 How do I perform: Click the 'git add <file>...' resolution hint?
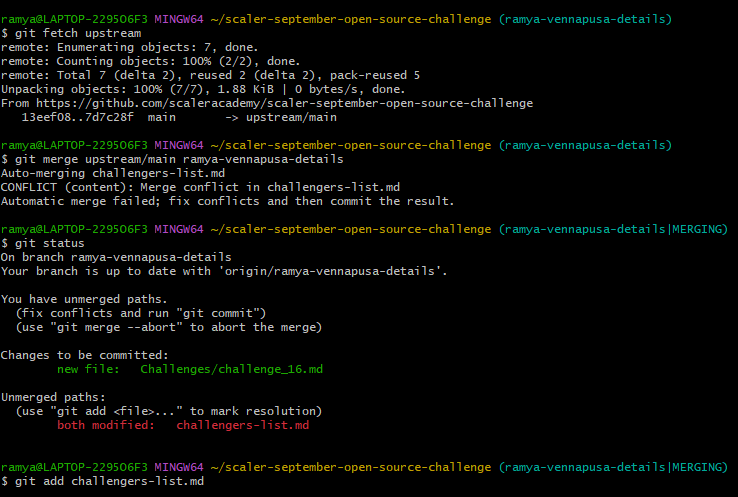click(x=169, y=411)
